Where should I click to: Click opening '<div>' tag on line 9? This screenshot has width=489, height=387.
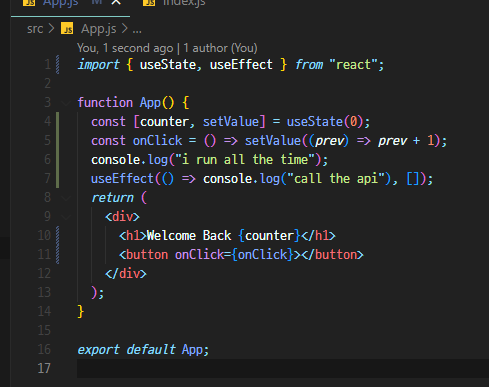pyautogui.click(x=122, y=217)
